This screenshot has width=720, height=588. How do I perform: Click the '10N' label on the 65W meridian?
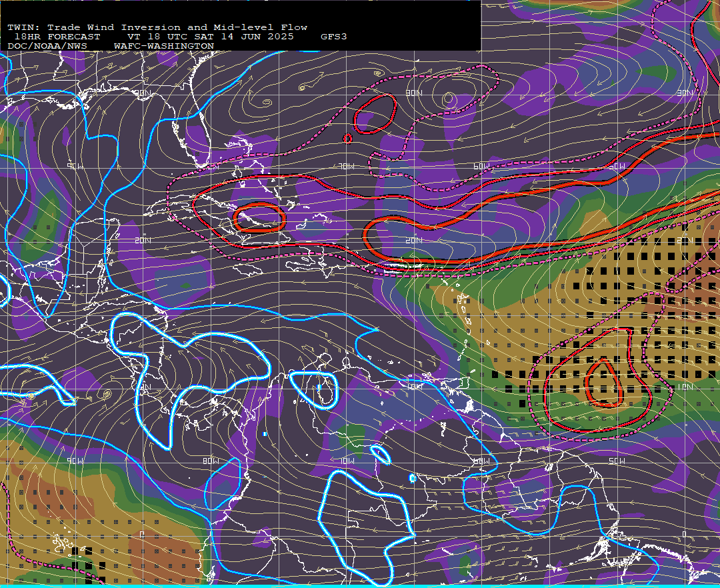point(414,387)
